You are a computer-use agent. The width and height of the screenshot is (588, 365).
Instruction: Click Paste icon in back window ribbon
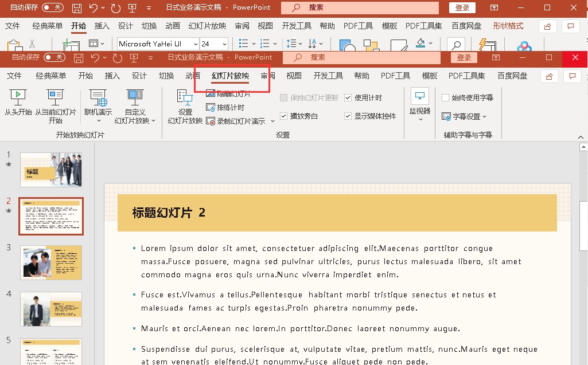tap(14, 45)
